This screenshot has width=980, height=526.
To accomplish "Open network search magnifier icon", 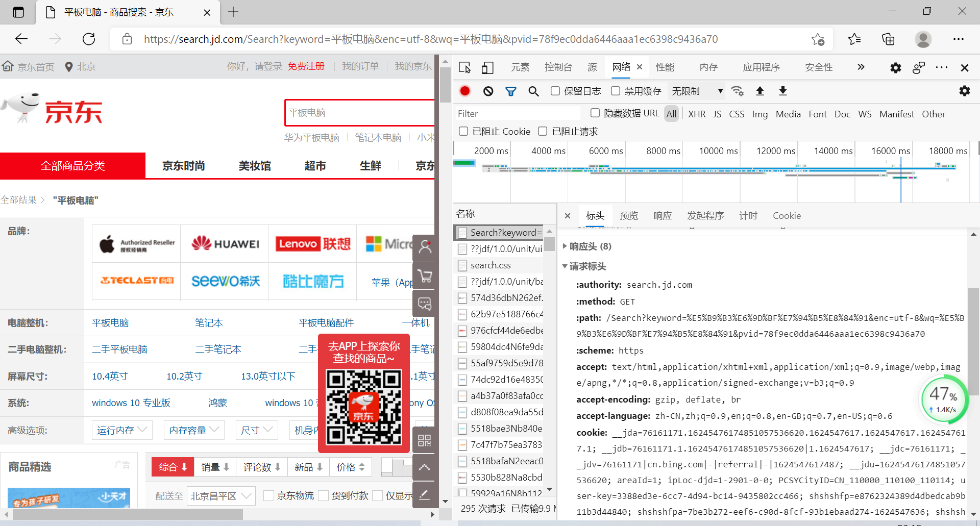I will pos(533,91).
